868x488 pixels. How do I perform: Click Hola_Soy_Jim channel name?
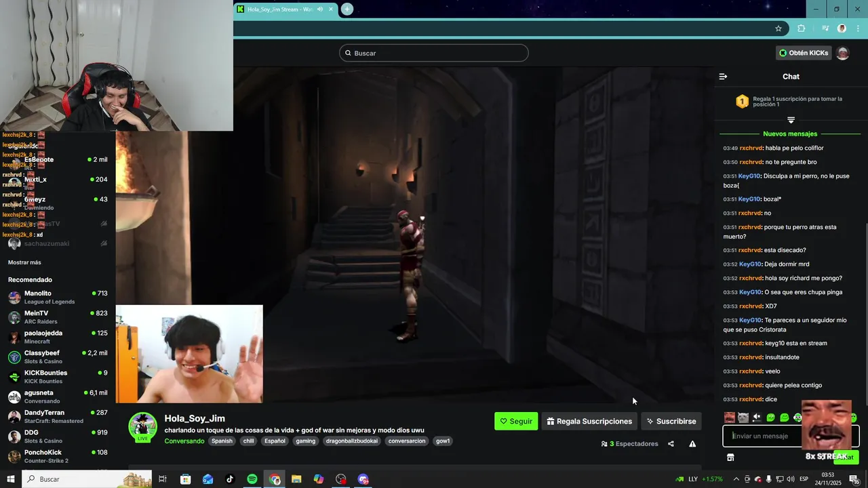tap(195, 418)
